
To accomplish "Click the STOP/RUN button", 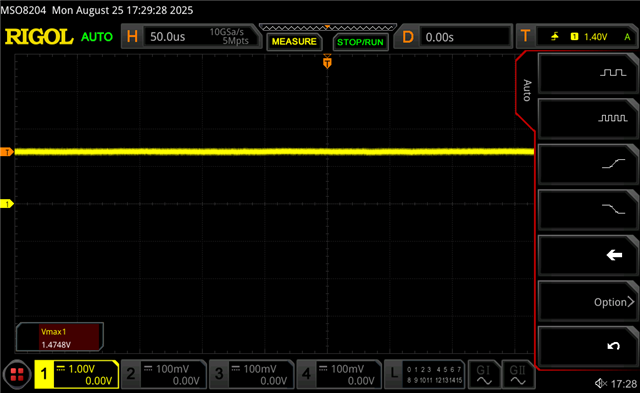I will coord(360,42).
